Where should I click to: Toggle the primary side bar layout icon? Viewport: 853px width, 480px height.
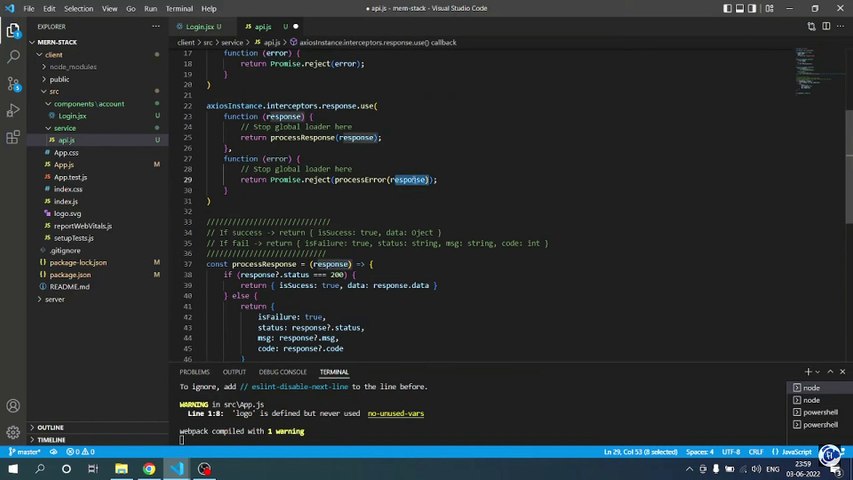[x=727, y=8]
